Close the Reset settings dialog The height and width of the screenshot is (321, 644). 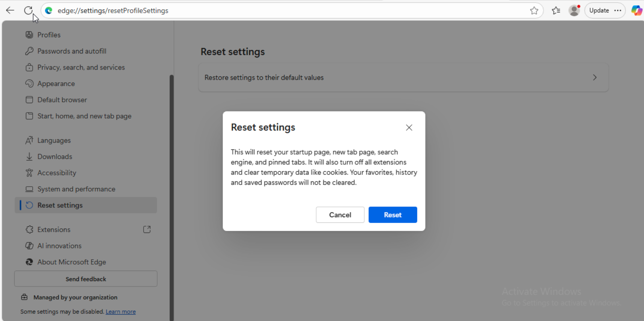(x=409, y=128)
